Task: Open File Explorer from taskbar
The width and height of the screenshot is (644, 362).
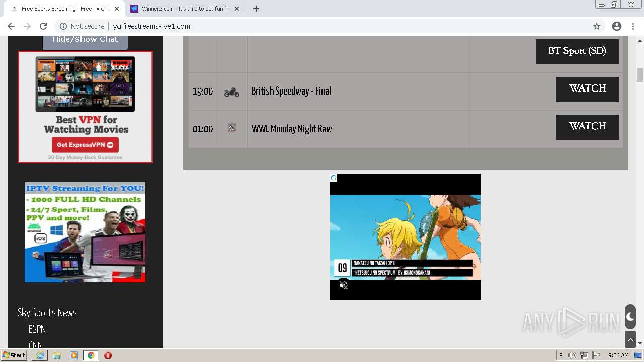Action: click(x=57, y=355)
